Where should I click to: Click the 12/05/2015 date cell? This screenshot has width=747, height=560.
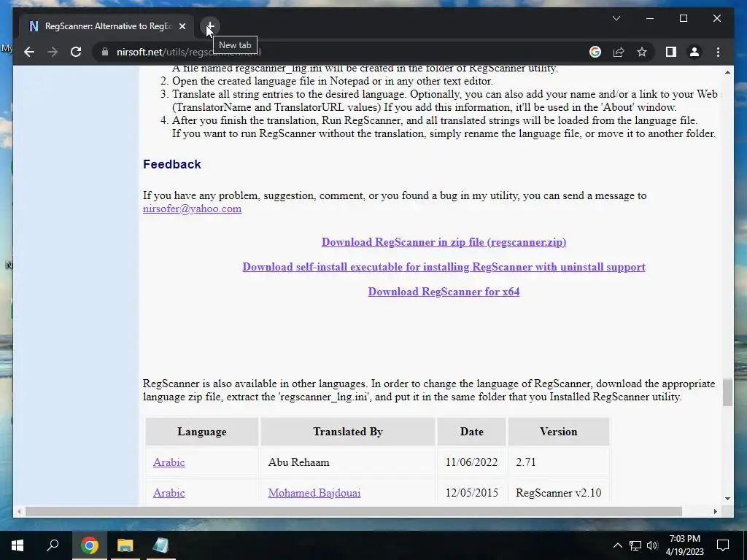click(471, 493)
